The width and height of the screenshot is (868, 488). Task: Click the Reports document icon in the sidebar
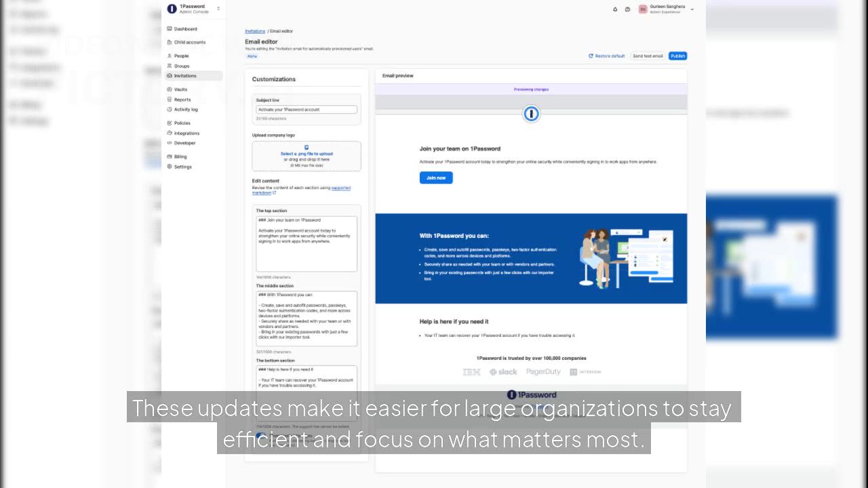(x=170, y=100)
